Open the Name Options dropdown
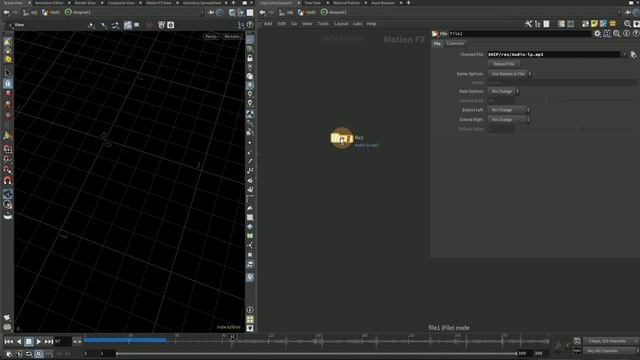 [509, 74]
